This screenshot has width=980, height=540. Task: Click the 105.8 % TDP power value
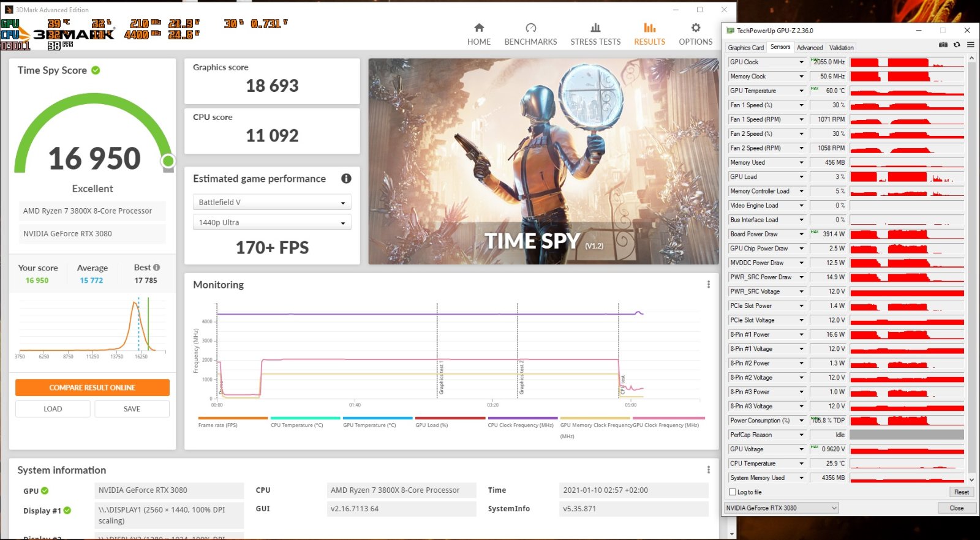[x=829, y=421]
